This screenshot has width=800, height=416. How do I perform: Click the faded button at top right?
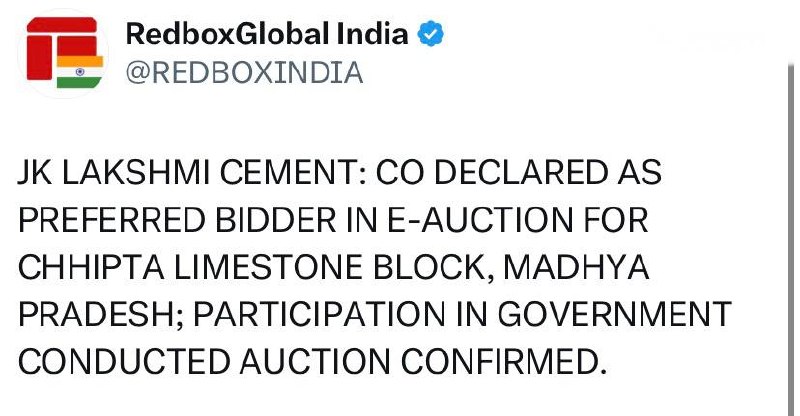pos(708,39)
